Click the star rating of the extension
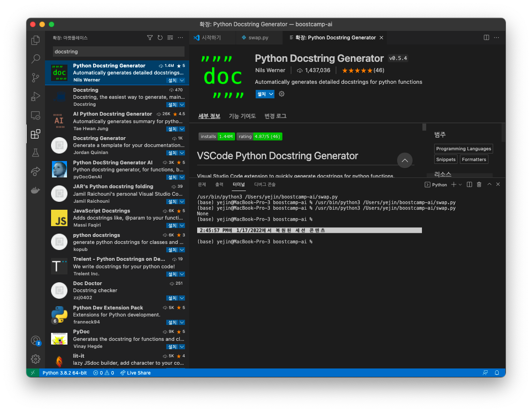532x412 pixels. [x=363, y=71]
